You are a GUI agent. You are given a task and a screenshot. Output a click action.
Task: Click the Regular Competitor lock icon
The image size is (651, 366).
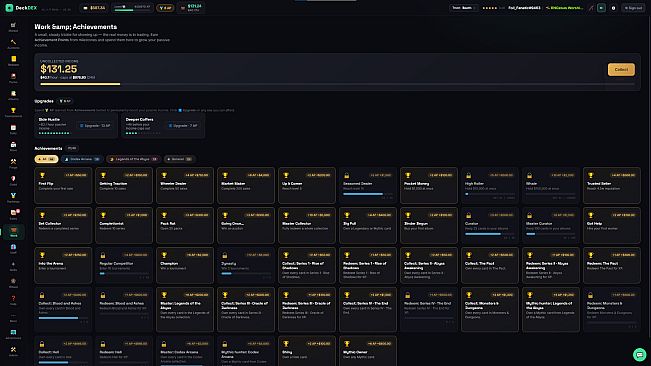point(103,255)
